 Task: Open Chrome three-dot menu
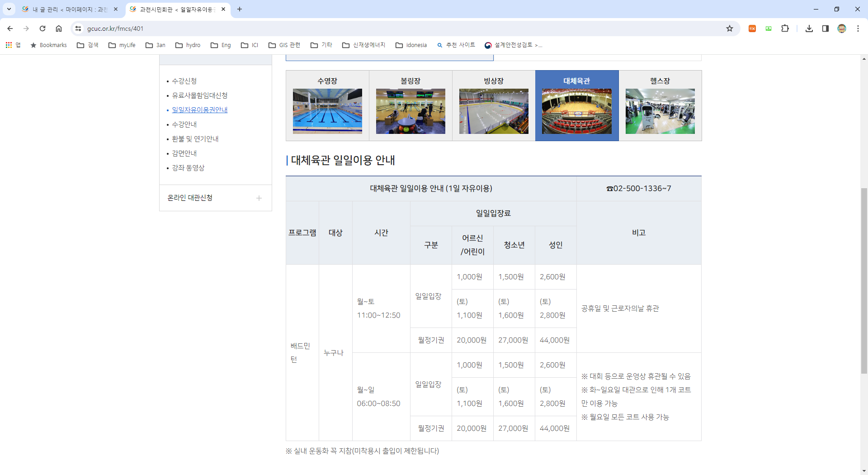[x=858, y=28]
